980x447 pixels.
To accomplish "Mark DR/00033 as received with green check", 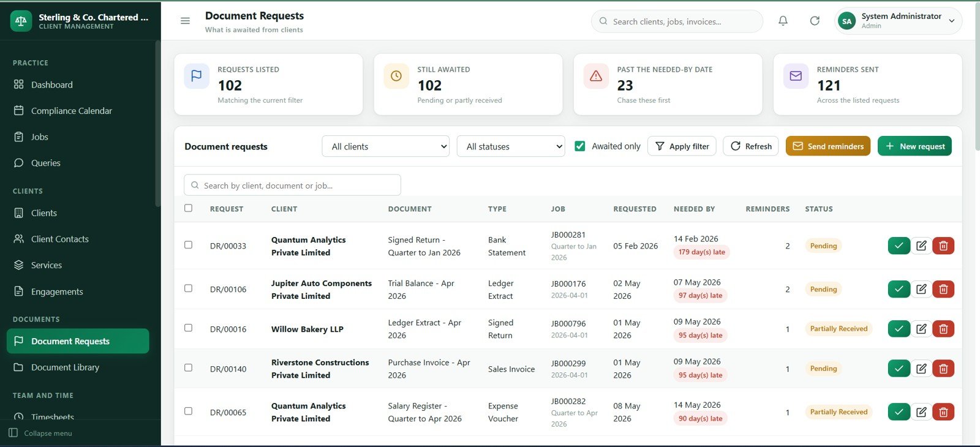I will [899, 246].
